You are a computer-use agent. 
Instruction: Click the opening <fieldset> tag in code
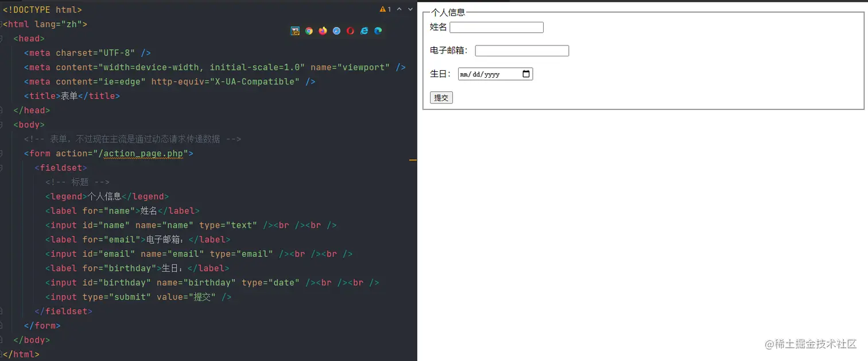[61, 168]
